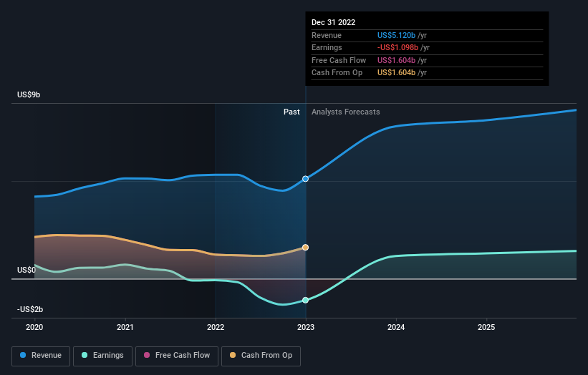Toggle the Free Cash Flow legend button

[177, 356]
